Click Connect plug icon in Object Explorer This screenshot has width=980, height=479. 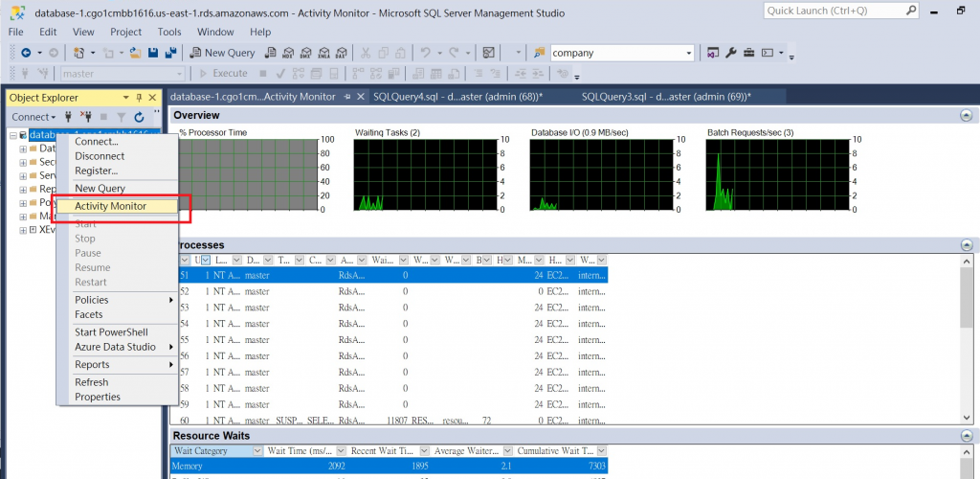coord(69,117)
